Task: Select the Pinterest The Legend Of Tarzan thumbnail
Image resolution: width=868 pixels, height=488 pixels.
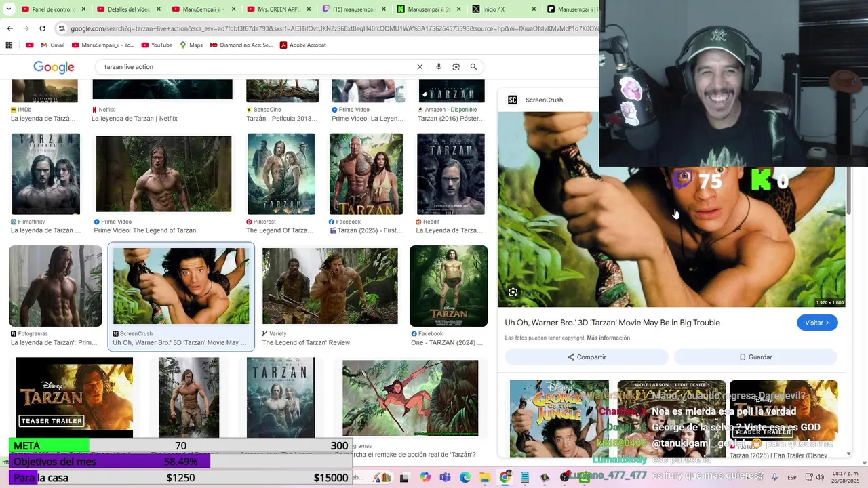Action: tap(281, 174)
